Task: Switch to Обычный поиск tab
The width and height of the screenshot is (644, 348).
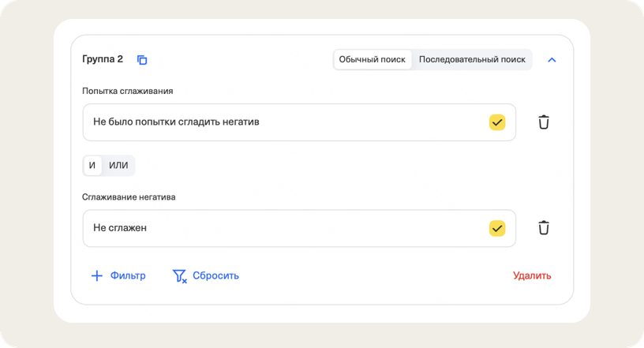Action: tap(372, 60)
